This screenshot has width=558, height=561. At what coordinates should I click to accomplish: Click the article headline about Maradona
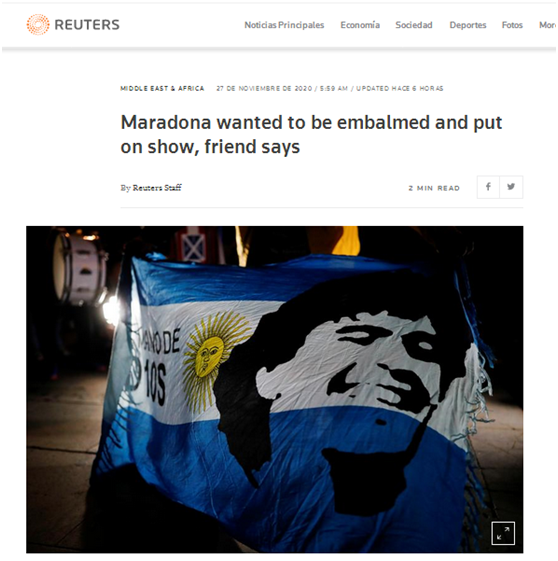[311, 134]
